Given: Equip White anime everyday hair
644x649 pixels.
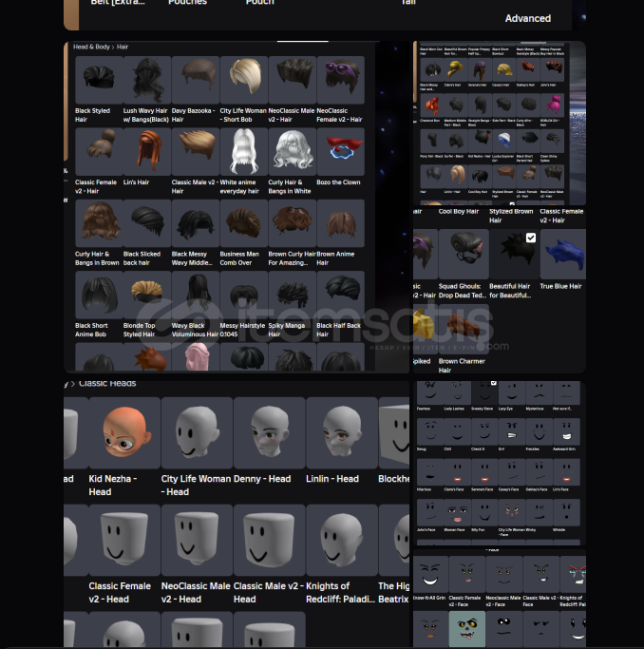Looking at the screenshot, I should (244, 151).
